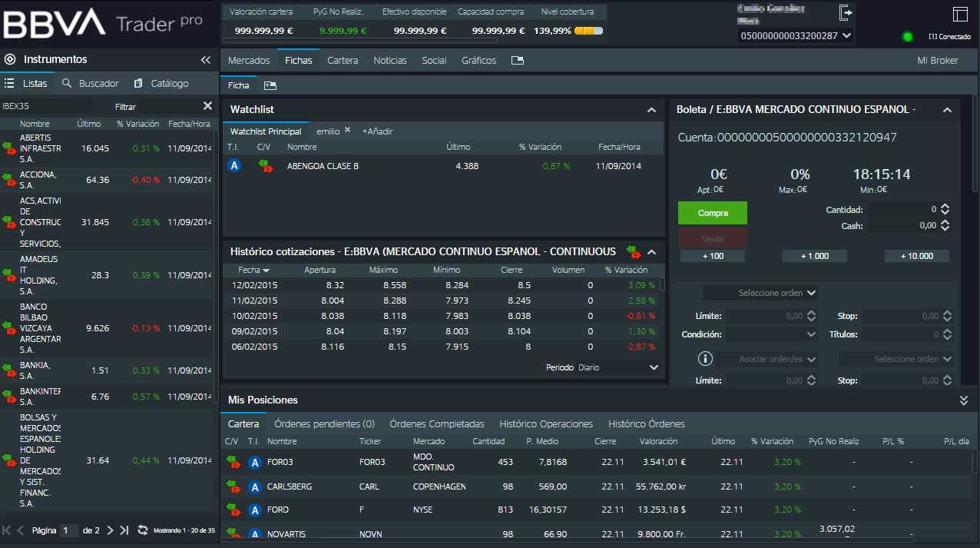Add +1.000 to quantity

point(815,256)
